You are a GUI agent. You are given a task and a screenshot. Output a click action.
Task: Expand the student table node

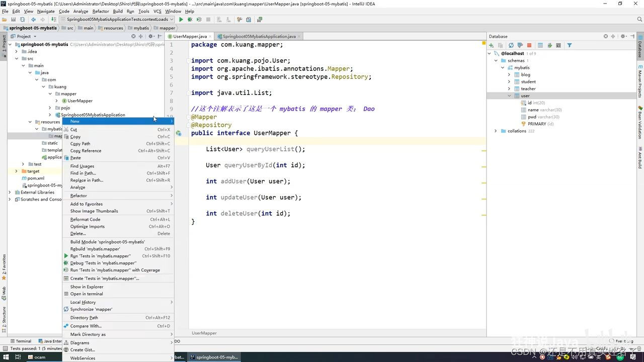click(509, 81)
